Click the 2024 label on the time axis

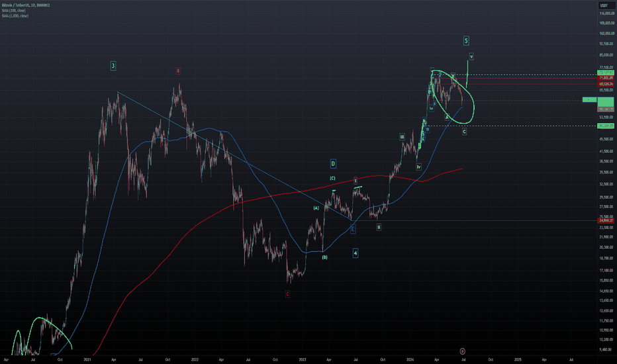pyautogui.click(x=410, y=359)
